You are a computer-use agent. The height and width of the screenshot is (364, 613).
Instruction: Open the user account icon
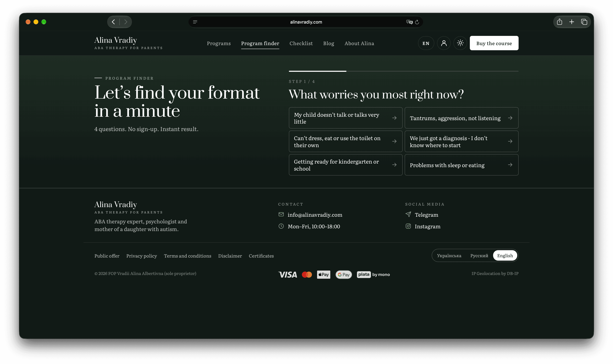[444, 43]
